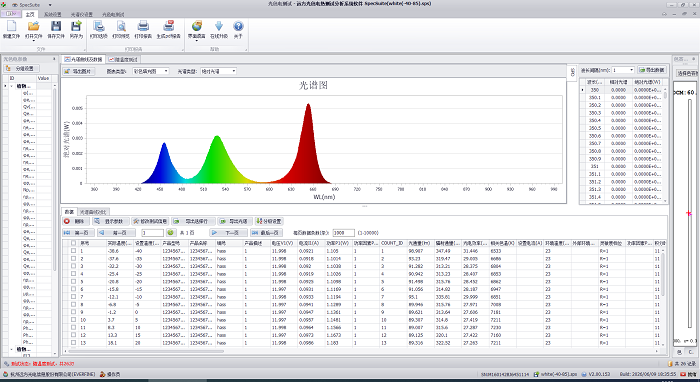Check the checkbox for row 12

click(73, 335)
